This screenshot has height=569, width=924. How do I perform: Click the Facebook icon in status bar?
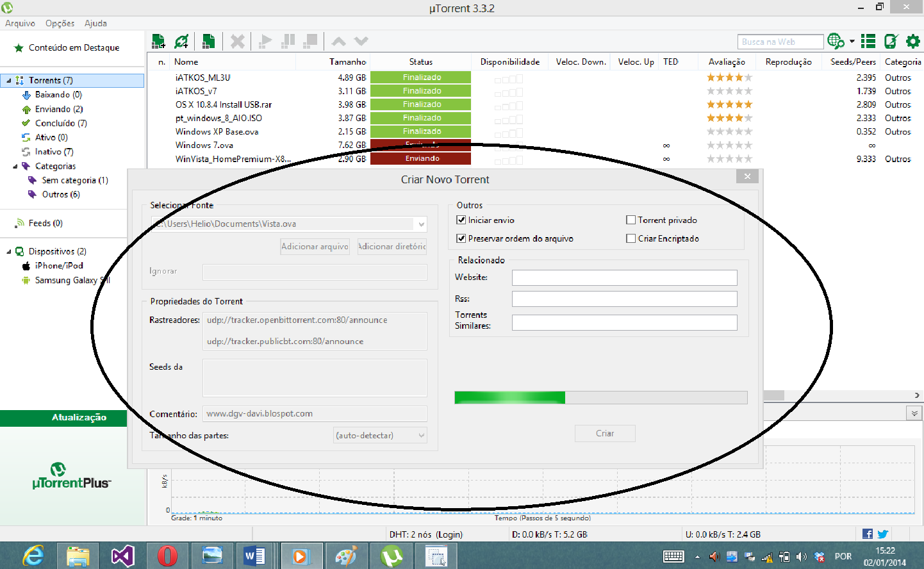[868, 534]
